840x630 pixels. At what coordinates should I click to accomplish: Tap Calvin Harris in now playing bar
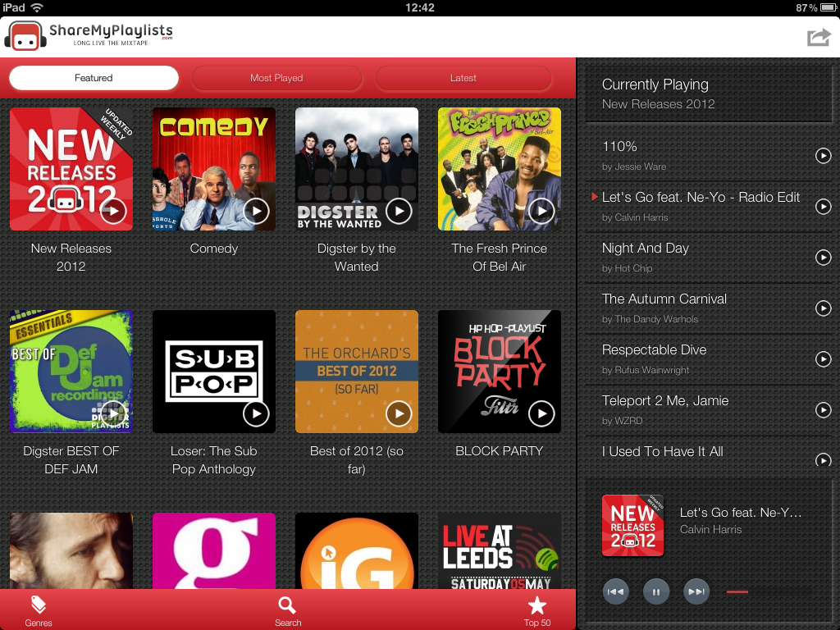coord(710,529)
